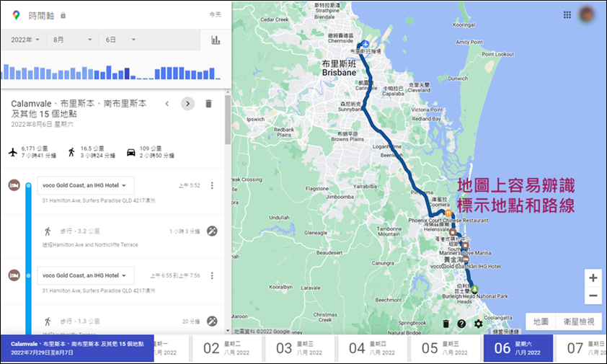The height and width of the screenshot is (364, 607).
Task: Select the 03 星期三 date tab
Action: pos(299,348)
